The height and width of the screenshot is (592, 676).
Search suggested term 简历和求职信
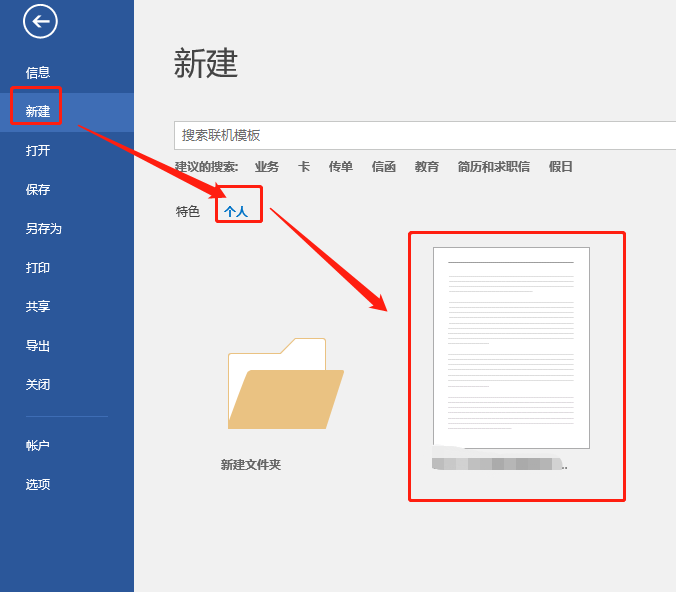pos(494,167)
